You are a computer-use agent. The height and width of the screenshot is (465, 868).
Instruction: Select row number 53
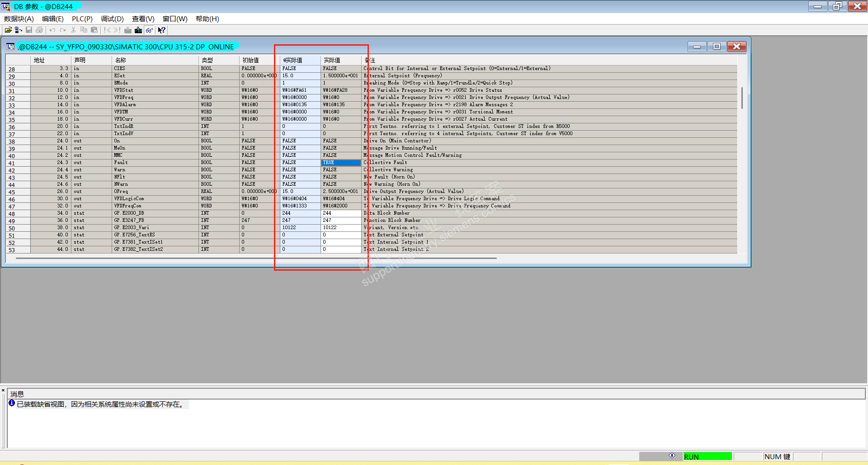pyautogui.click(x=12, y=250)
